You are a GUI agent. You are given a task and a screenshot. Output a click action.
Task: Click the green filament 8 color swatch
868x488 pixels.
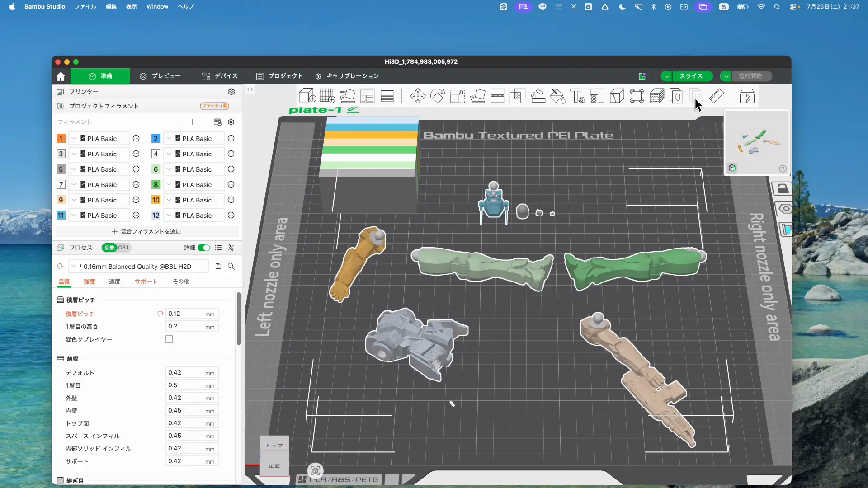point(156,184)
